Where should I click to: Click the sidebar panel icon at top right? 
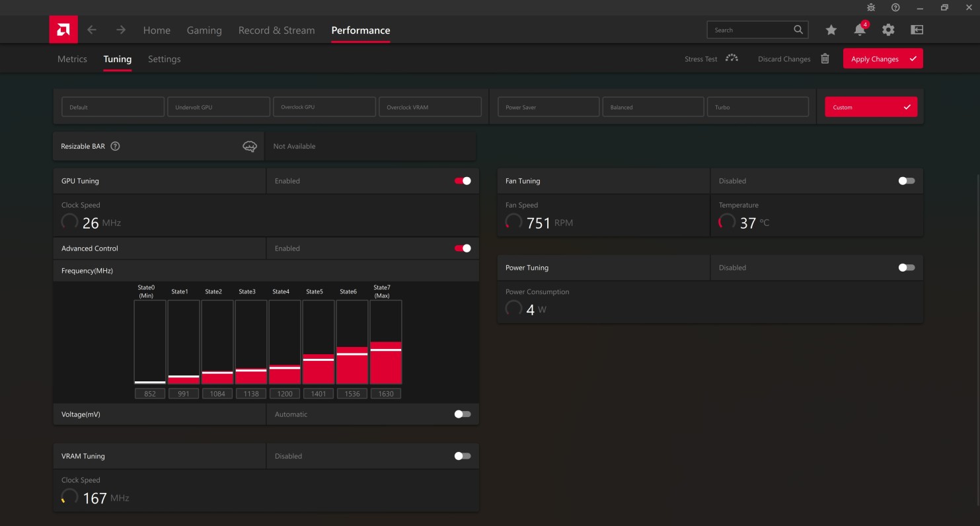(917, 30)
